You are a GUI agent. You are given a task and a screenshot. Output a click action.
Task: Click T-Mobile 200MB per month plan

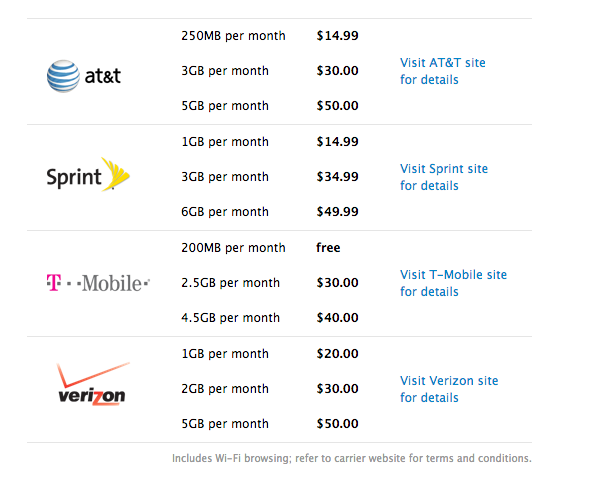point(233,248)
